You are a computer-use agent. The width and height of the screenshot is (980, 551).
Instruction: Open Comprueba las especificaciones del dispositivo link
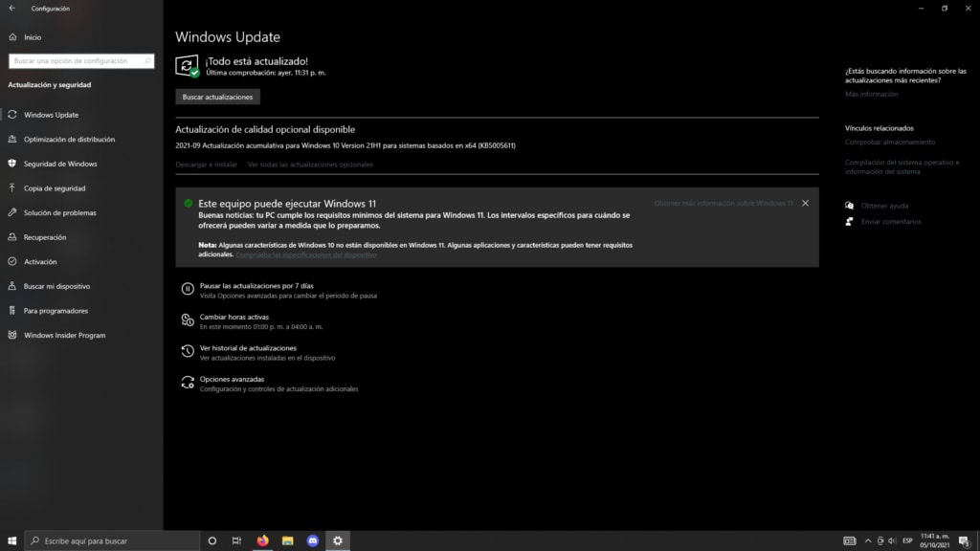(306, 254)
